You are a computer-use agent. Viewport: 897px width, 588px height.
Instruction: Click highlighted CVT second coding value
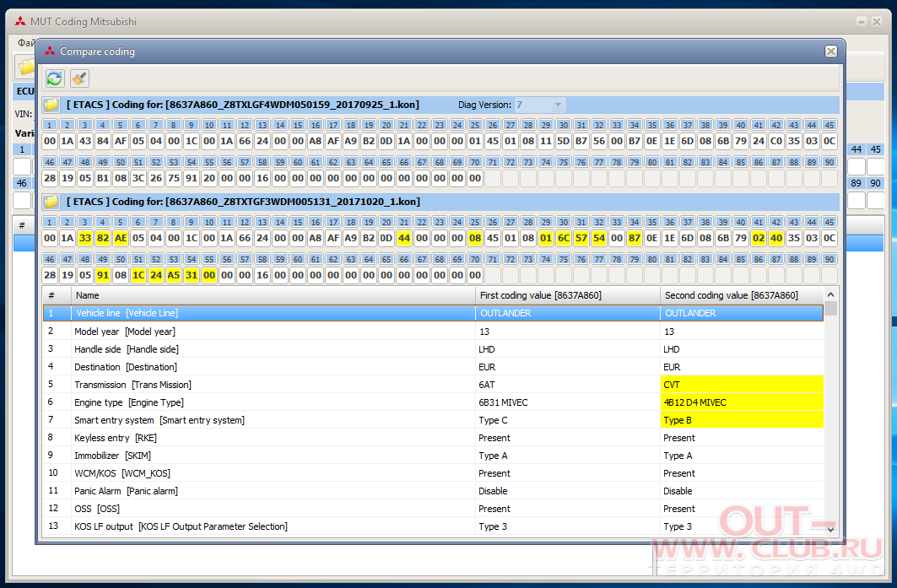coord(742,385)
